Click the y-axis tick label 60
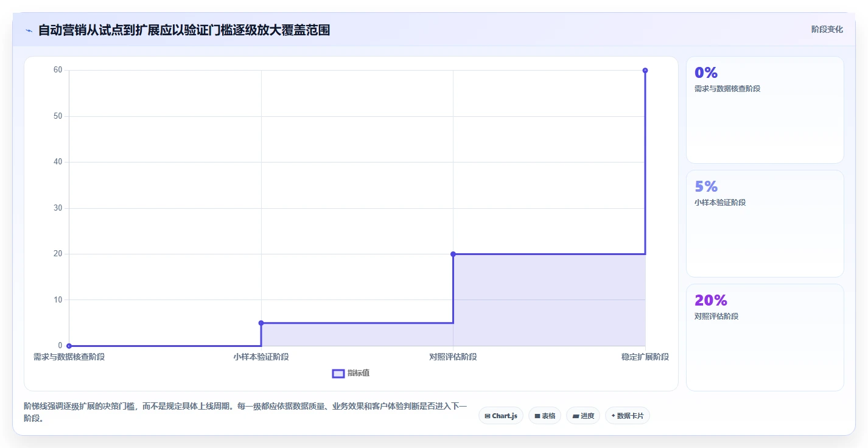 pyautogui.click(x=58, y=70)
